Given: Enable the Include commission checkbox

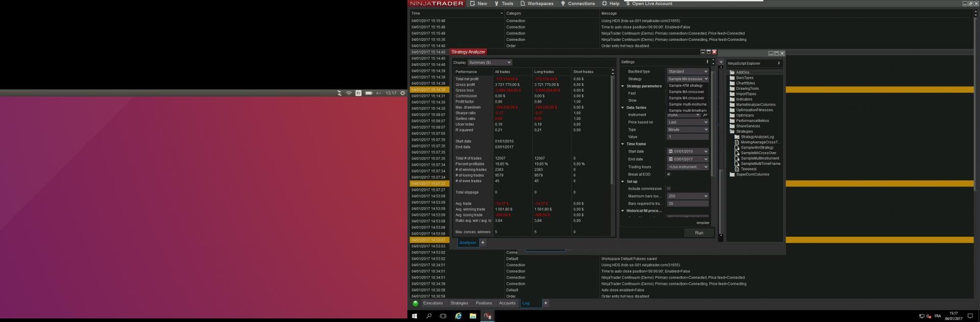Looking at the screenshot, I should click(669, 189).
